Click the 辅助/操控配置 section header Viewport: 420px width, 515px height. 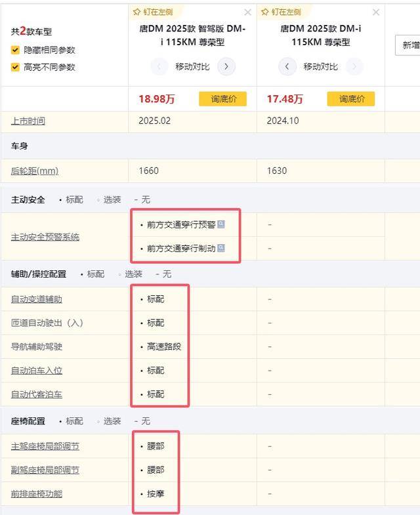(39, 274)
